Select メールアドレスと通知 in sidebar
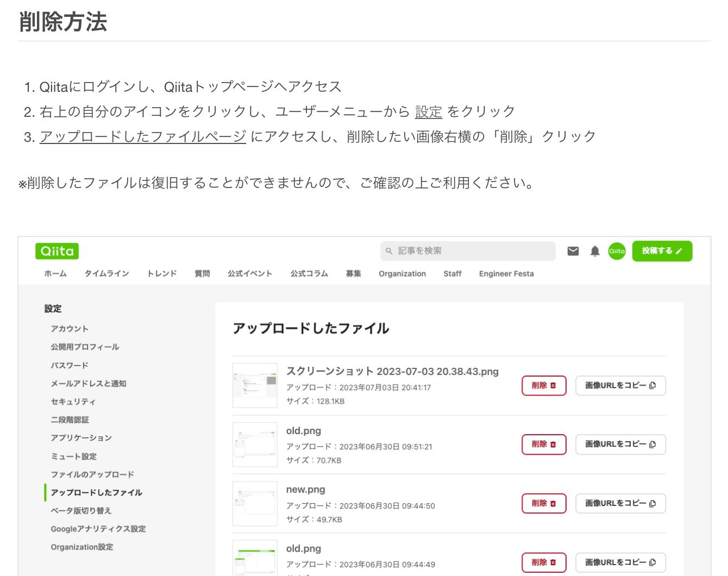The width and height of the screenshot is (728, 576). (89, 384)
